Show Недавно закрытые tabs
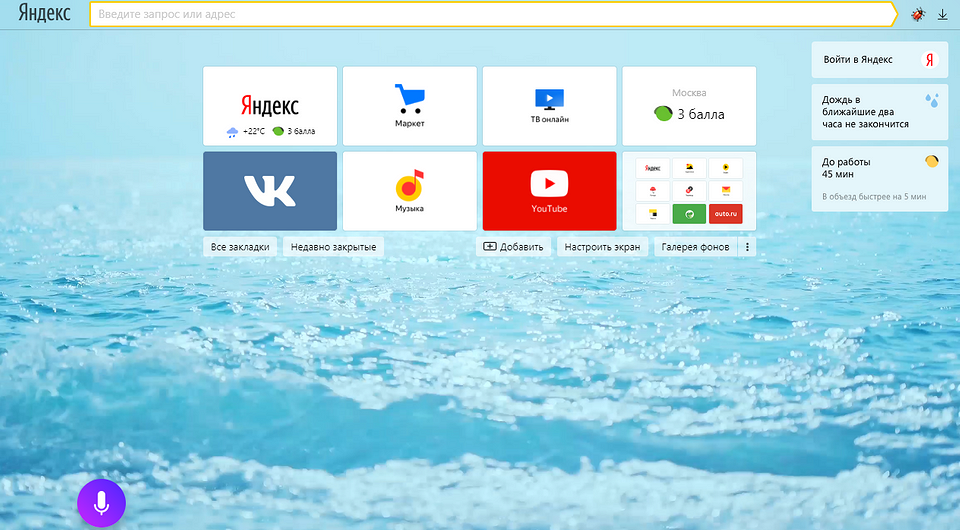This screenshot has height=530, width=960. click(334, 247)
